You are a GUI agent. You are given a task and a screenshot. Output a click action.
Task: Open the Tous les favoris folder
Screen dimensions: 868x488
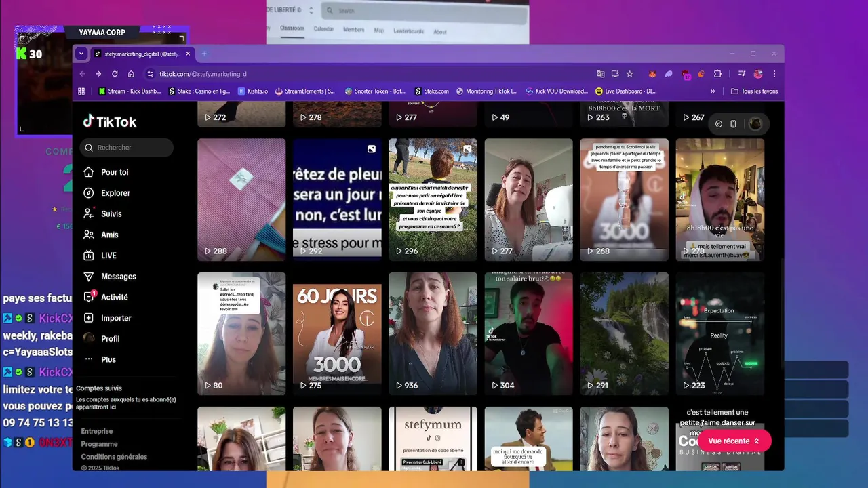[x=754, y=91]
